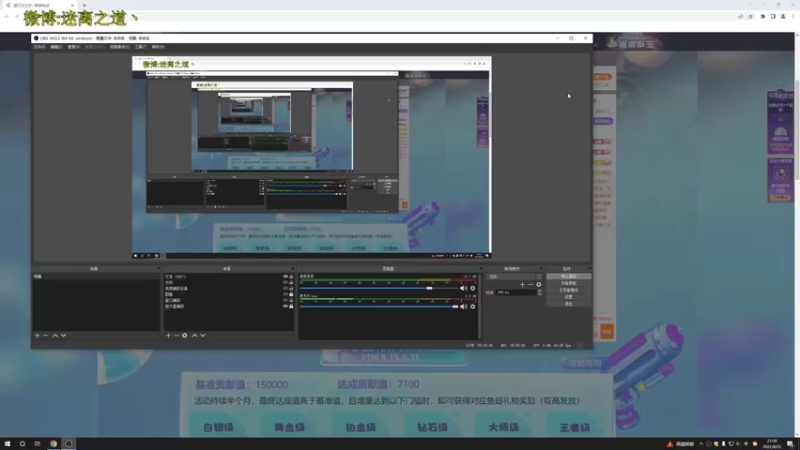
Task: Open the 帮助(H) Help menu in OBS
Action: (158, 46)
